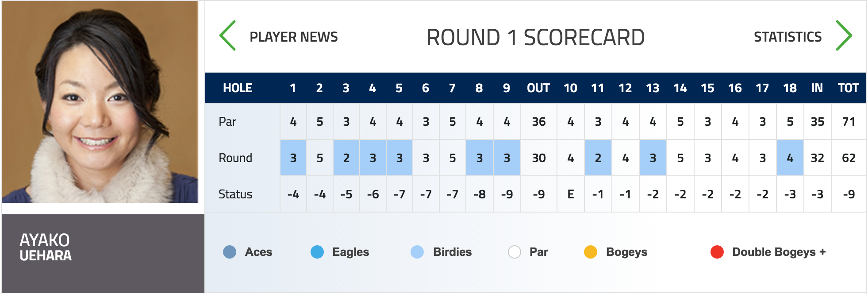The height and width of the screenshot is (294, 868).
Task: Click the Aces legend circle
Action: click(230, 252)
